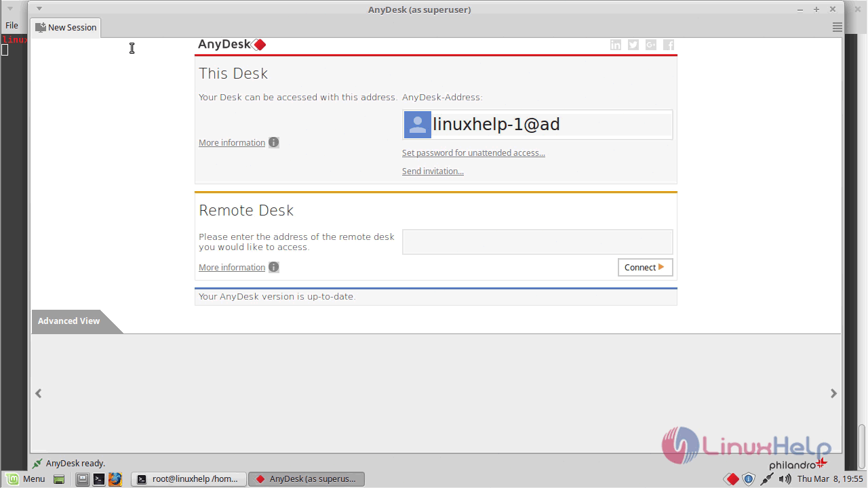Click the AnyDesk logo in the header
The height and width of the screenshot is (488, 868).
pyautogui.click(x=232, y=45)
